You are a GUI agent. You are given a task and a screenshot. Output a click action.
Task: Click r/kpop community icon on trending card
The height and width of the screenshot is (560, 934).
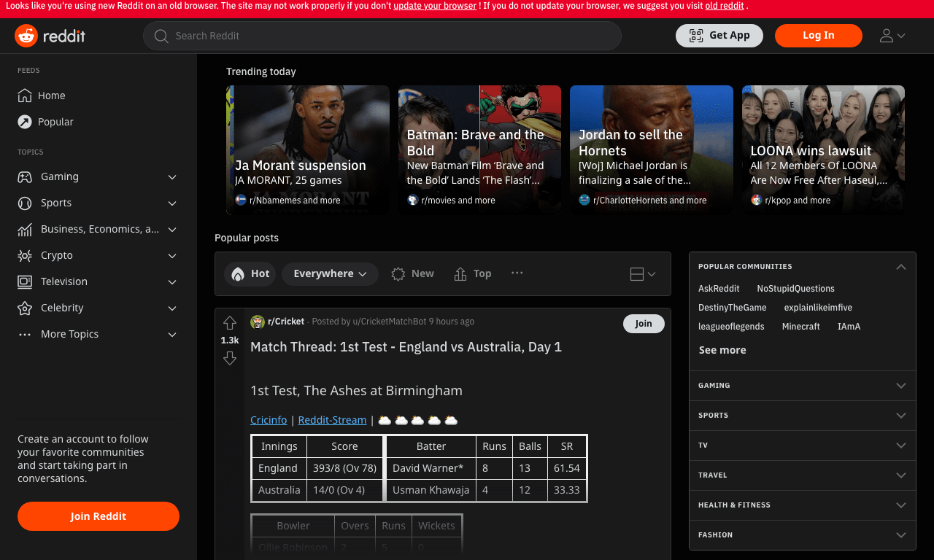coord(757,200)
